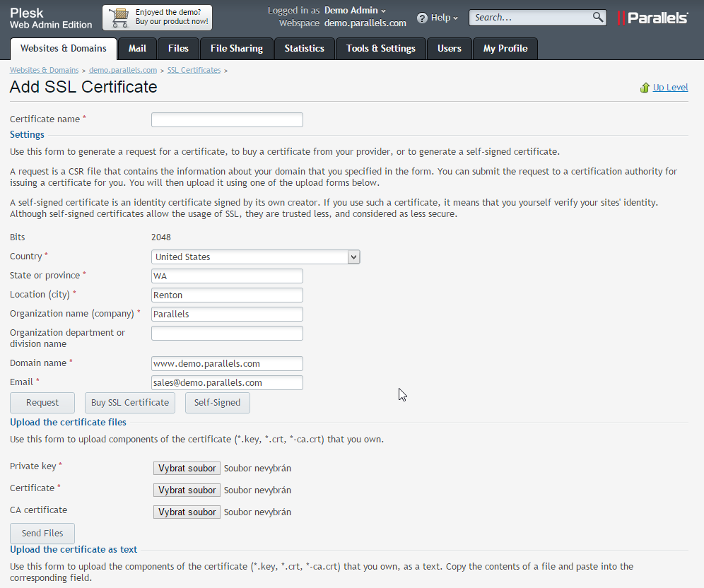Viewport: 704px width, 588px height.
Task: Go to the Files tab
Action: [178, 49]
